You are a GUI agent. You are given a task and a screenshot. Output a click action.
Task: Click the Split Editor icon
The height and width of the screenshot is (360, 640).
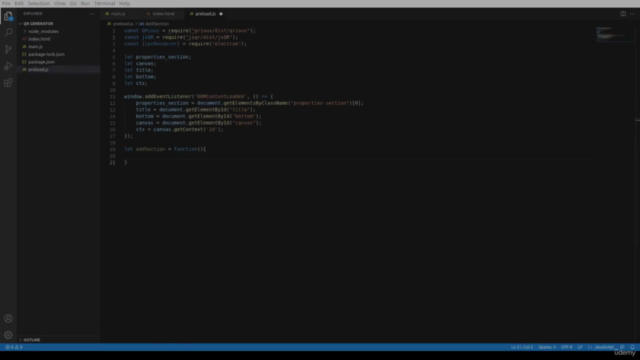[623, 13]
